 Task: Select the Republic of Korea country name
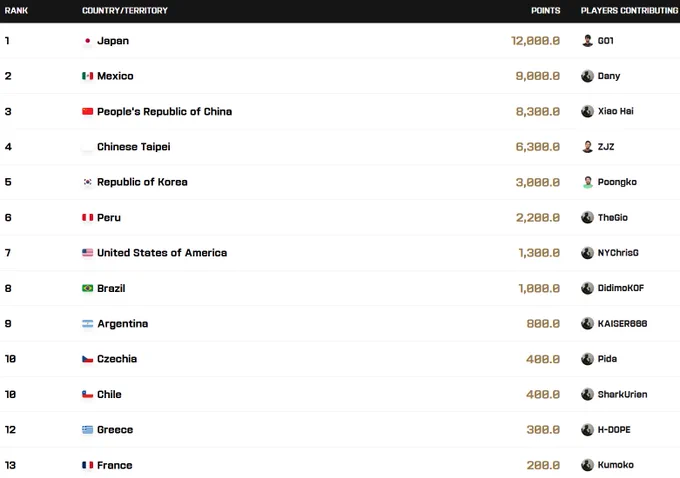coord(142,182)
